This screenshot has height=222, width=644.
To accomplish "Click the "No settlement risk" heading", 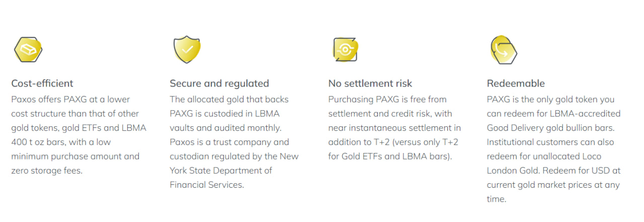I will (x=370, y=84).
